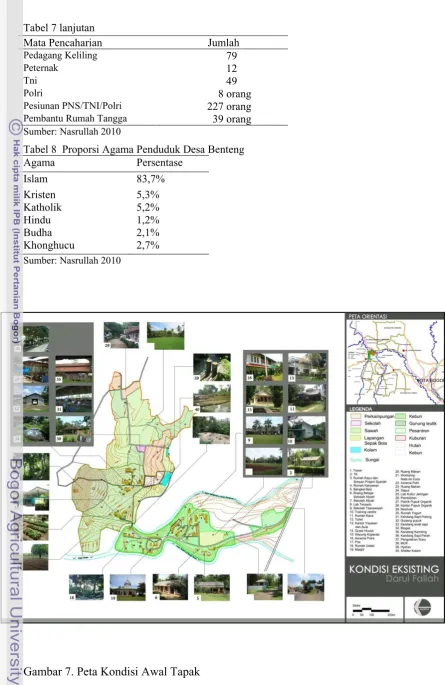445x685 pixels.
Task: Select the Tni row label
Action: coord(31,80)
